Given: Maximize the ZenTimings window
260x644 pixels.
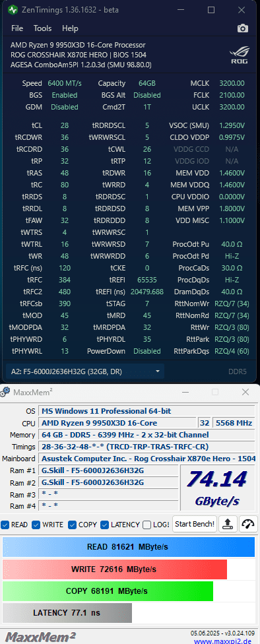Looking at the screenshot, I should click(x=211, y=10).
